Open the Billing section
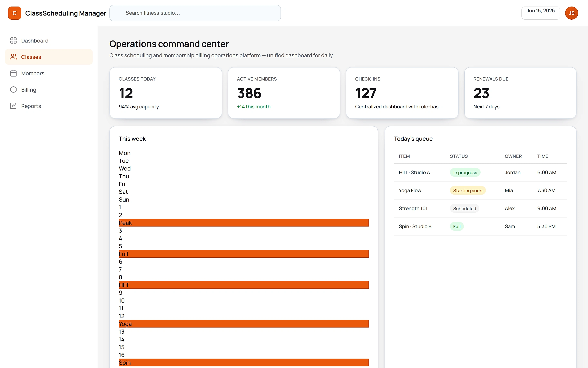This screenshot has width=588, height=368. (x=49, y=90)
